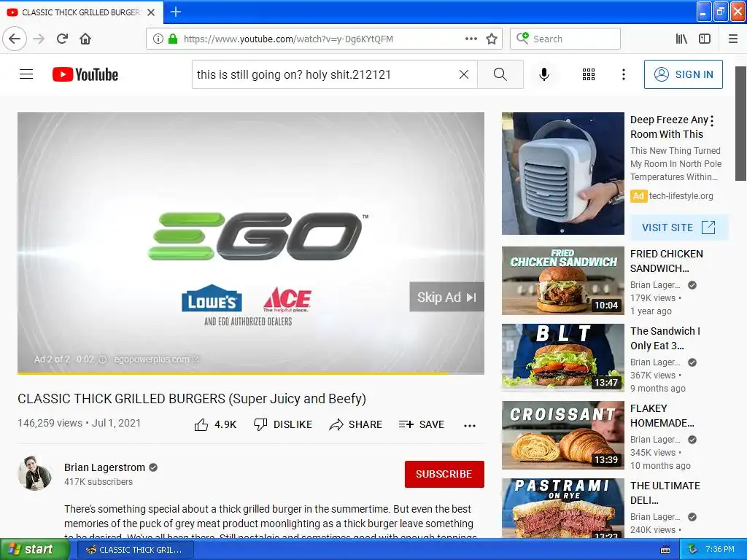Click Skip Ad button on video

tap(447, 297)
